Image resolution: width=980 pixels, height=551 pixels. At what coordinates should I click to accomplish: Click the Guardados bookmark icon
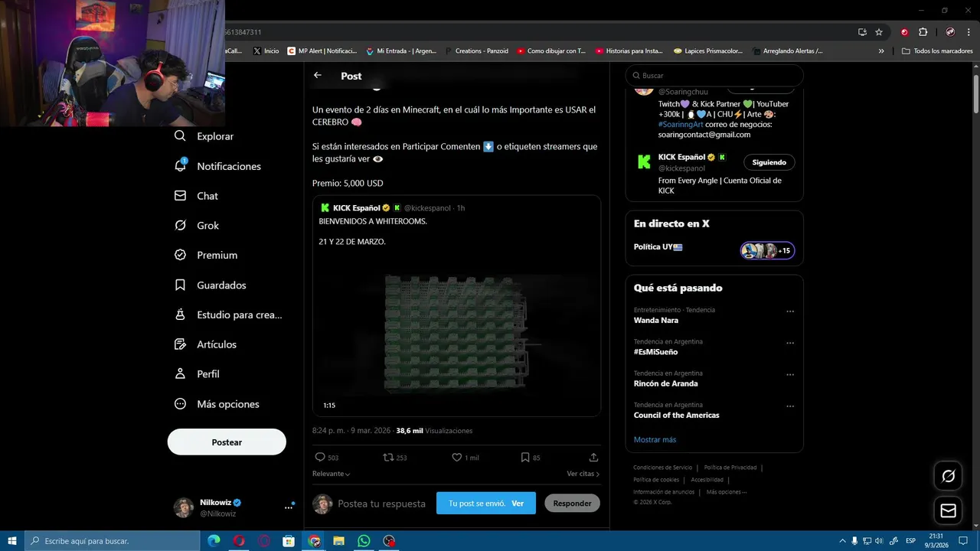pos(180,285)
